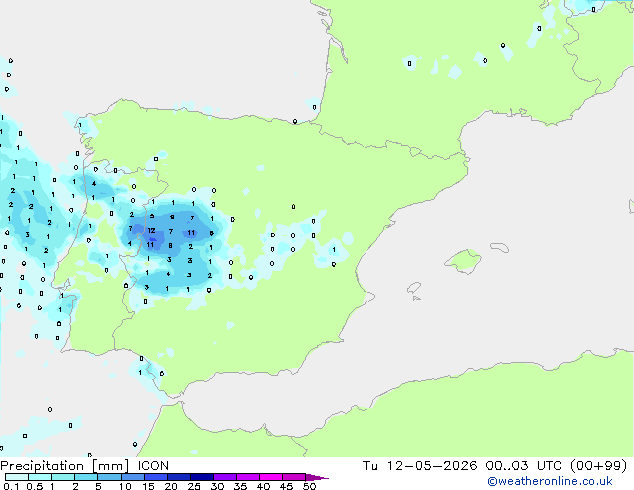
Task: Click the legend scale label "0.5"
Action: 34,486
